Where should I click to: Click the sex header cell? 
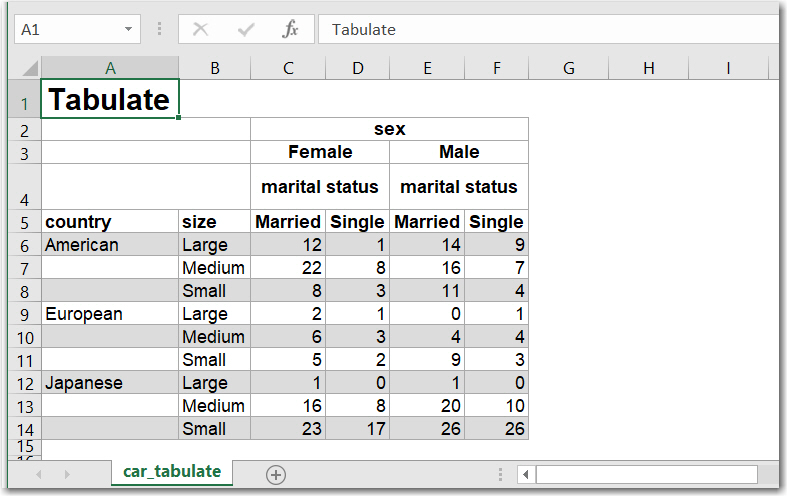point(389,129)
